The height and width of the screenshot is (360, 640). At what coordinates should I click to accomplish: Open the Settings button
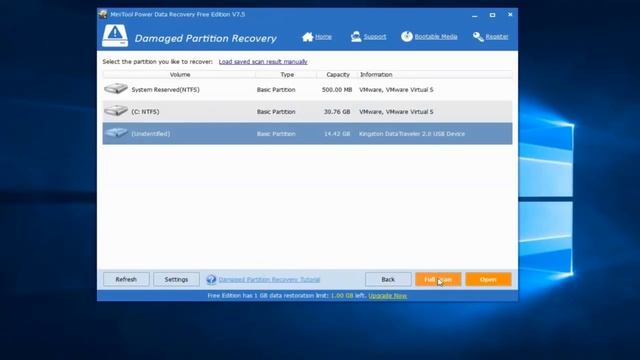176,280
